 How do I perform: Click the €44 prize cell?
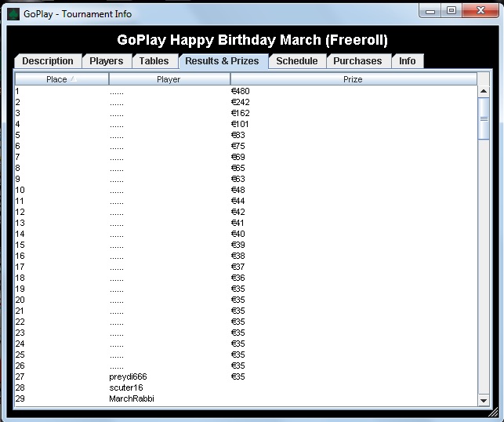click(237, 201)
